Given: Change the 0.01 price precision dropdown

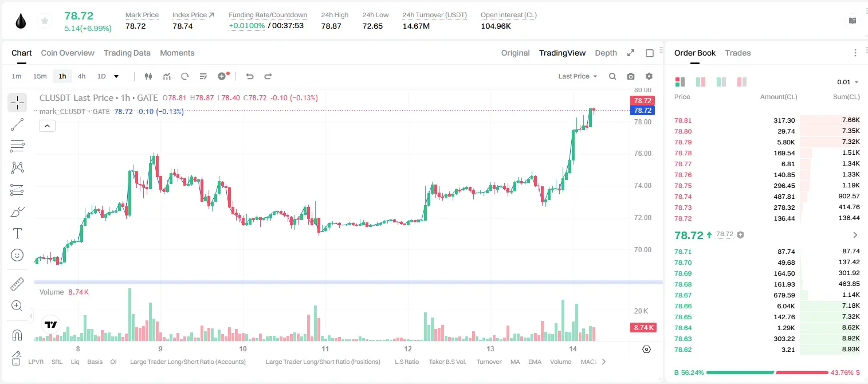Looking at the screenshot, I should (848, 82).
